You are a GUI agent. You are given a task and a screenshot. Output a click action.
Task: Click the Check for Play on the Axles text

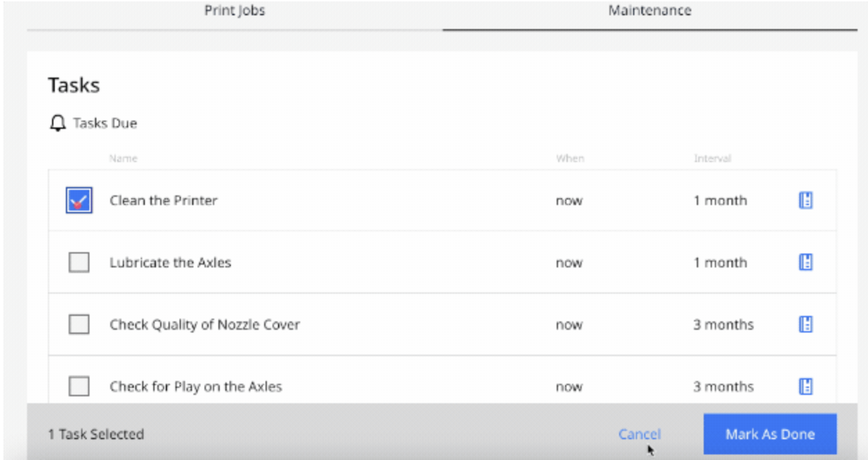pos(196,386)
